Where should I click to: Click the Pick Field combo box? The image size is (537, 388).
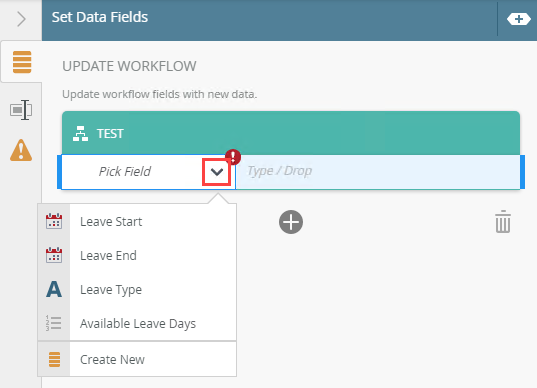point(148,172)
